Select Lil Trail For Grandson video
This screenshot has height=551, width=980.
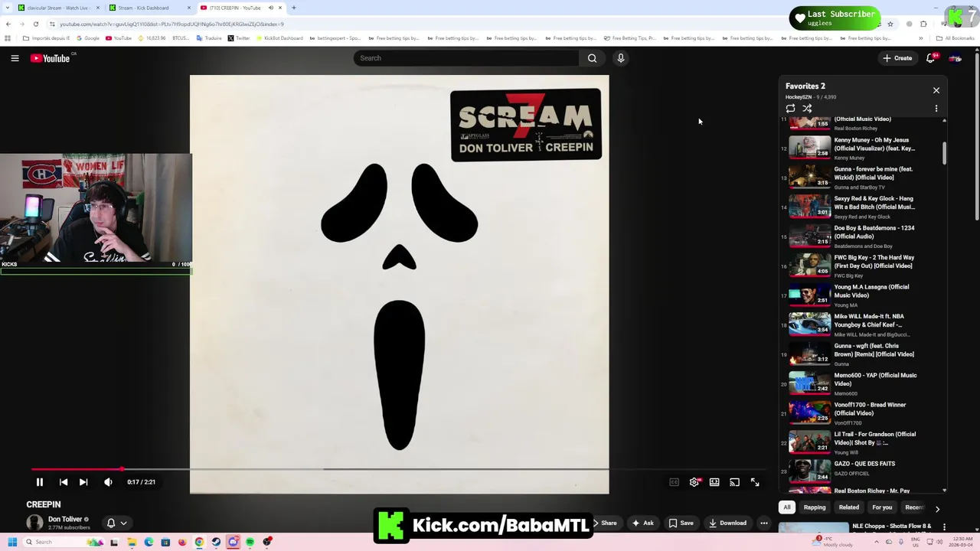tap(860, 442)
